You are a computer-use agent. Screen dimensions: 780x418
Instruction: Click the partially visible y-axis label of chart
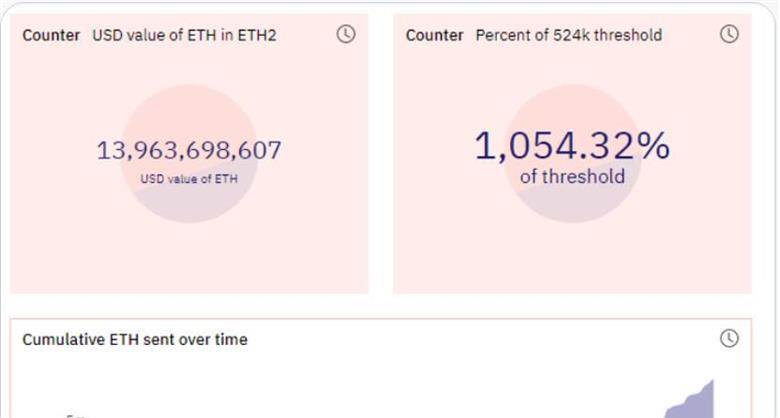pyautogui.click(x=76, y=416)
